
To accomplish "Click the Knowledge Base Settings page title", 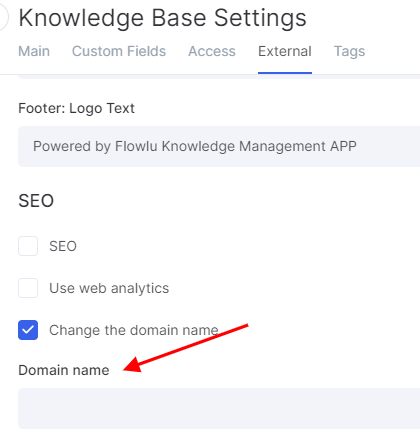I will (162, 18).
